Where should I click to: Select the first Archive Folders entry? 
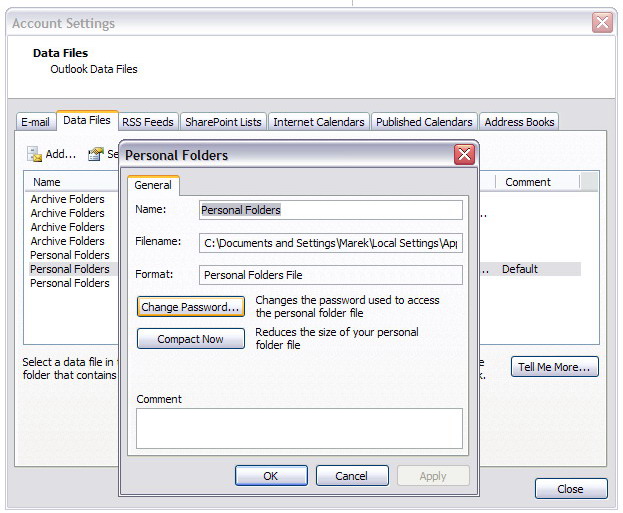point(68,199)
